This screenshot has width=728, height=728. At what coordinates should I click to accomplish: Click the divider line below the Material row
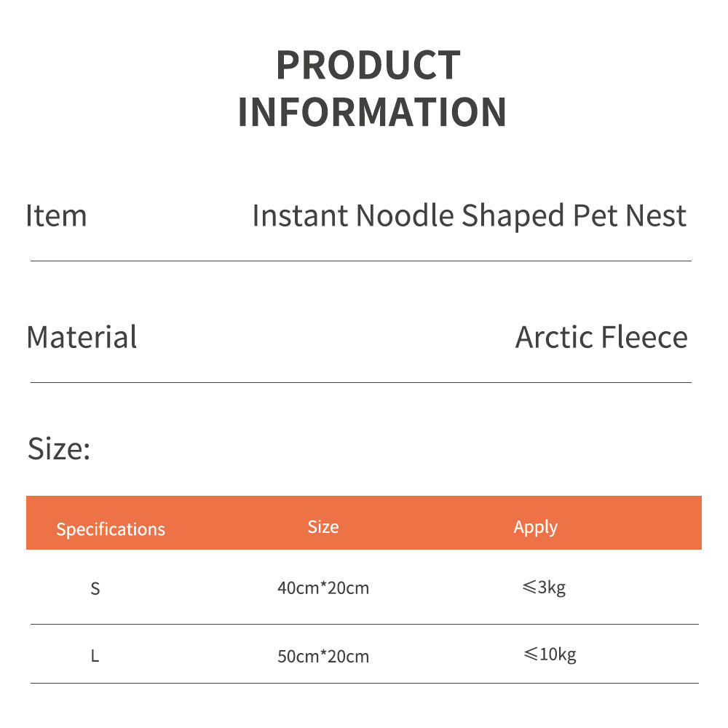pyautogui.click(x=360, y=382)
